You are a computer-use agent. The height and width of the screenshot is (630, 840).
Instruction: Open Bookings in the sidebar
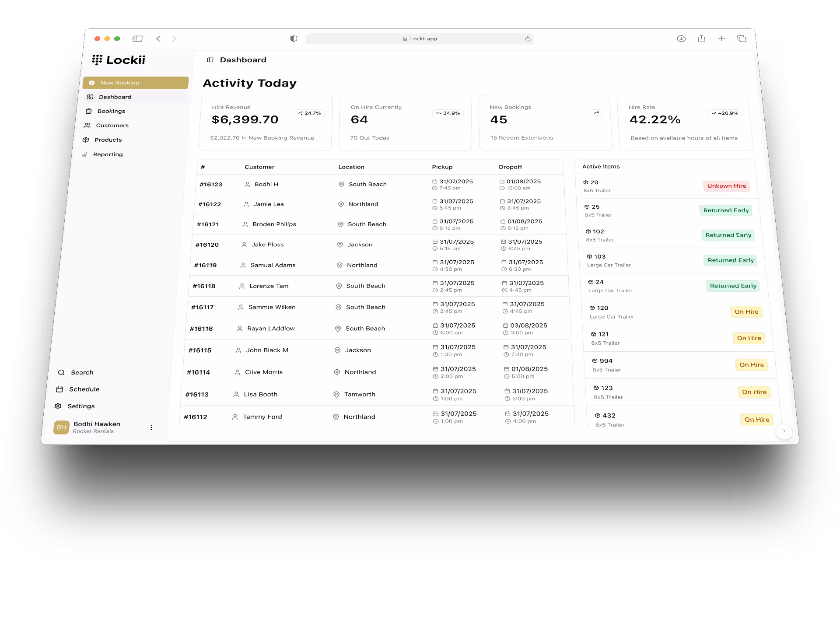tap(111, 111)
